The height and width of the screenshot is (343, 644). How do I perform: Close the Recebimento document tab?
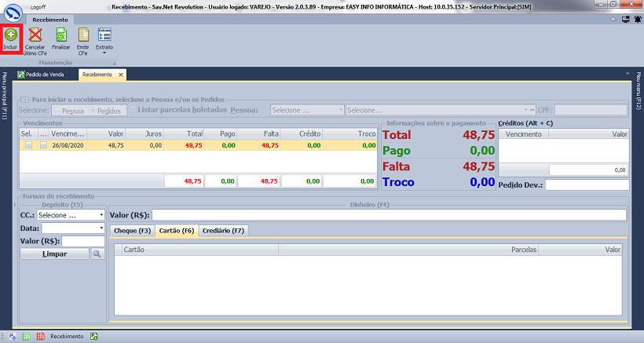(x=121, y=75)
